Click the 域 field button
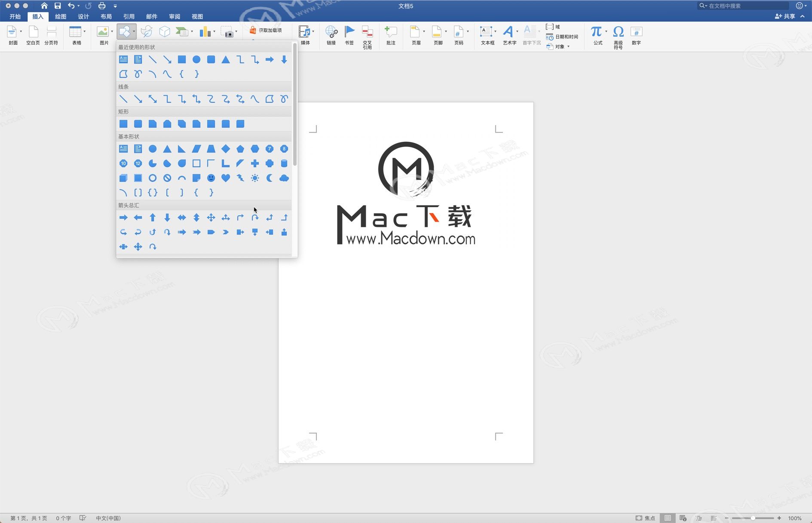812x523 pixels. [553, 27]
